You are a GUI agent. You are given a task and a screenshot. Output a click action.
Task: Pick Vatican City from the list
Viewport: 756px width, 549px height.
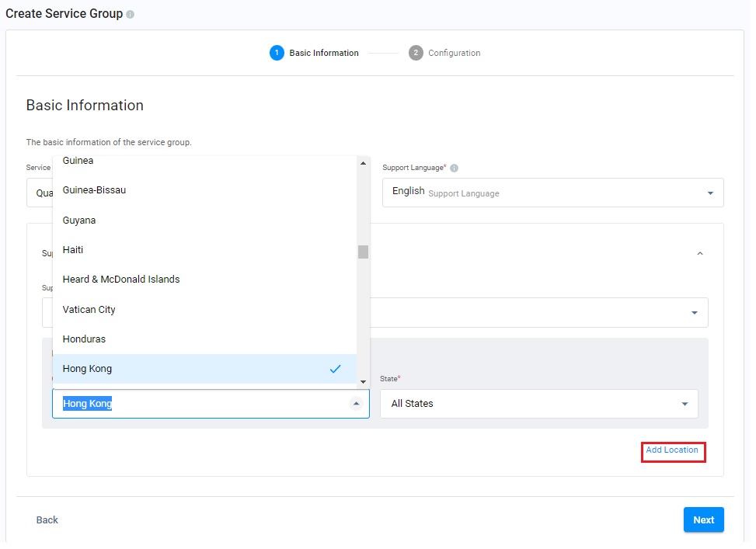pos(89,310)
